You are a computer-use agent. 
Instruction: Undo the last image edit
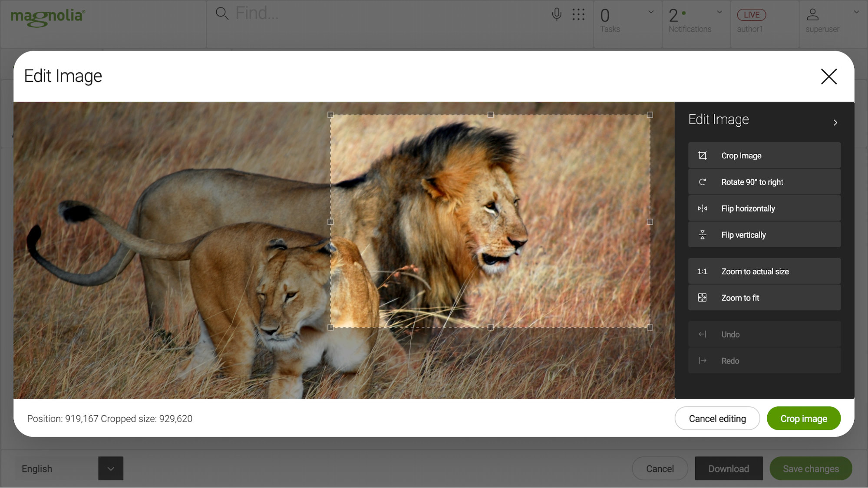[x=763, y=334]
